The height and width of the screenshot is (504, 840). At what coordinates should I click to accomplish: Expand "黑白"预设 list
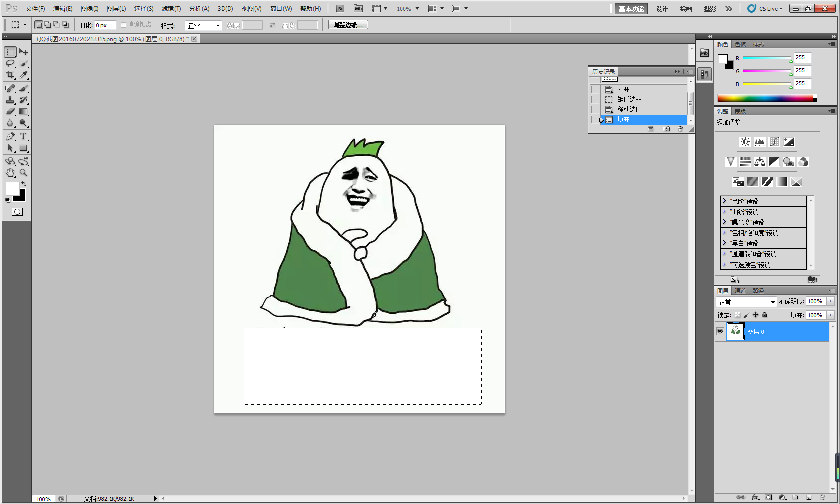click(x=724, y=243)
